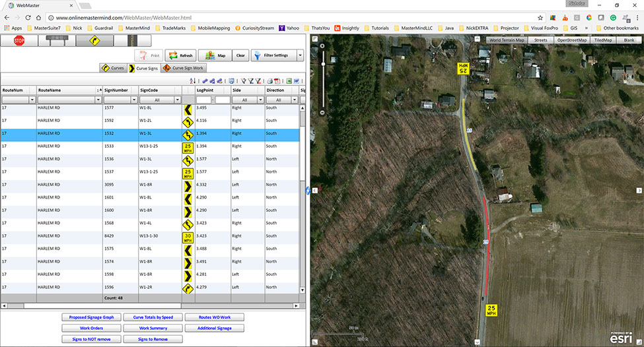Bookmark this page with the star icon
The width and height of the screenshot is (644, 347).
click(x=540, y=18)
